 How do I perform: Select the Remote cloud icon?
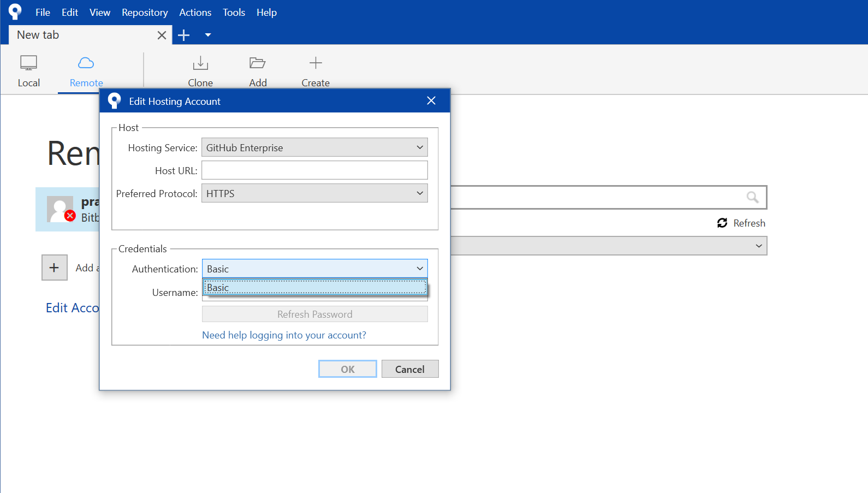point(86,63)
